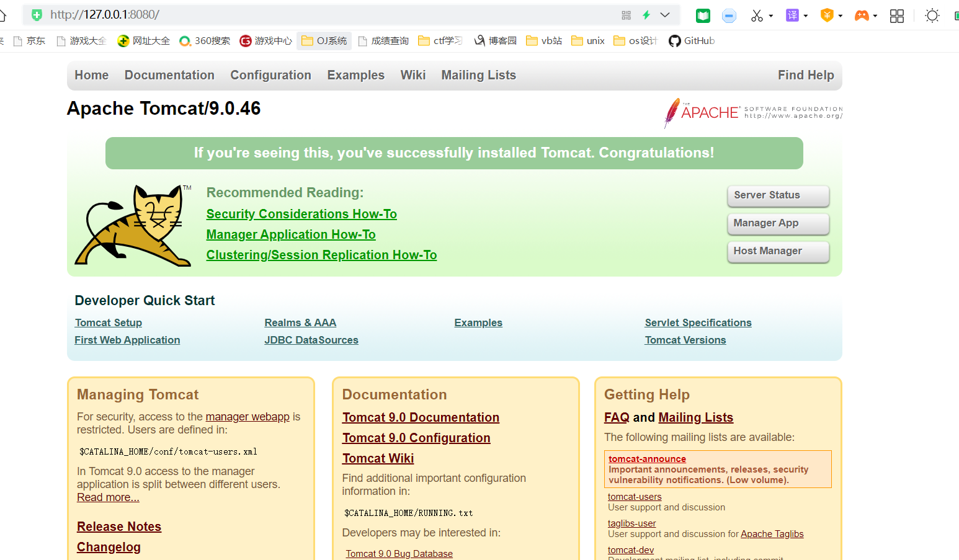The width and height of the screenshot is (959, 560).
Task: Open Security Considerations How-To link
Action: click(301, 214)
